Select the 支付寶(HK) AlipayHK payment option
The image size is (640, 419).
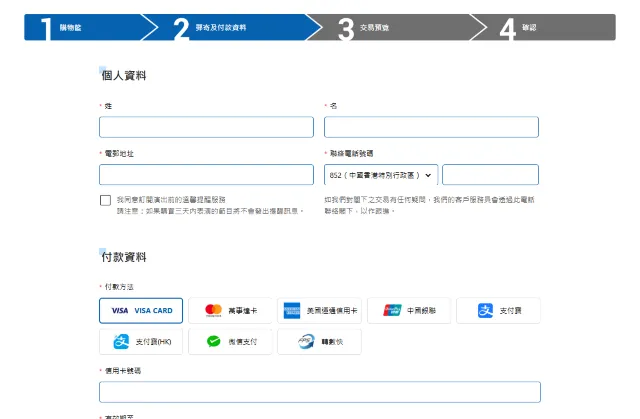click(x=141, y=341)
